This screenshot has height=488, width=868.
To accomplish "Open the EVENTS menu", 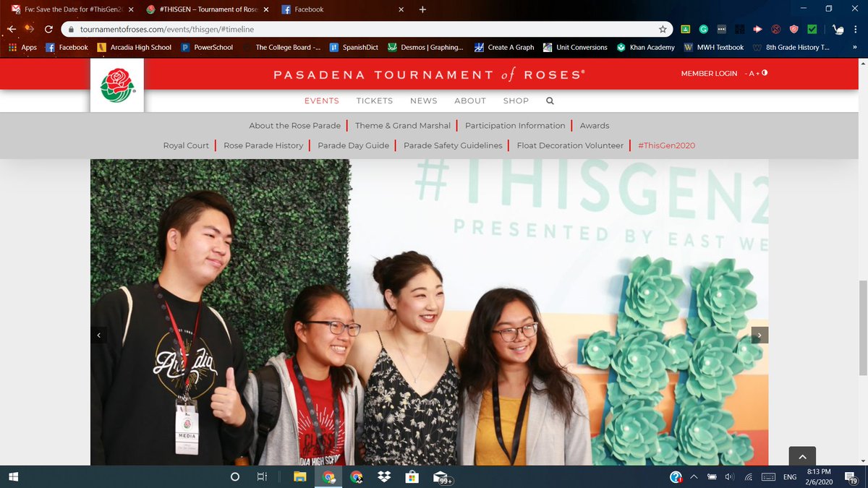I will [322, 100].
